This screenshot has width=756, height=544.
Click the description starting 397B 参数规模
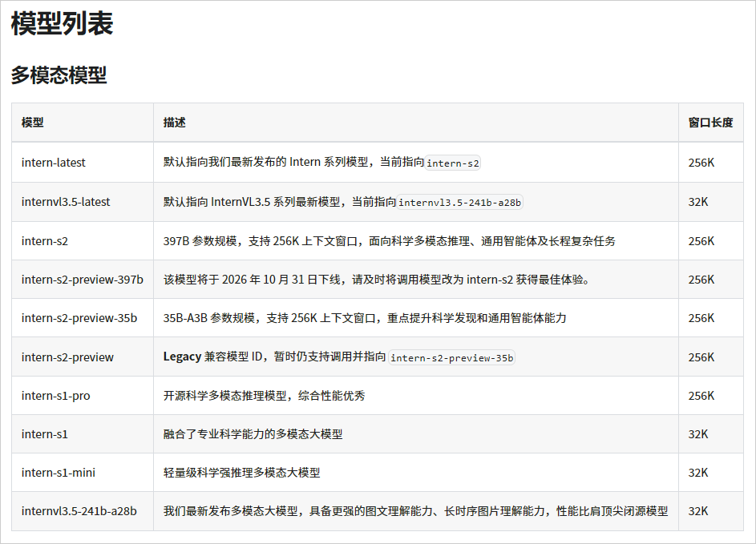389,241
